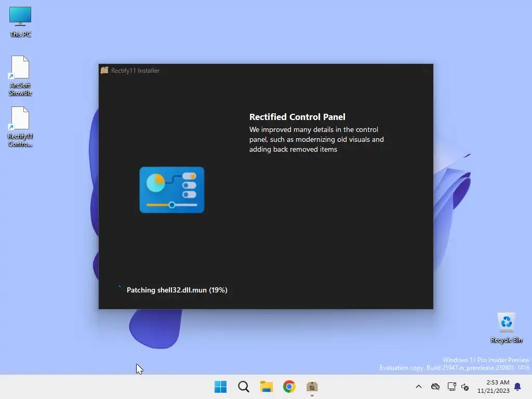This screenshot has width=532, height=399.
Task: Click the Rectify11 Installer title bar icon
Action: pos(104,70)
